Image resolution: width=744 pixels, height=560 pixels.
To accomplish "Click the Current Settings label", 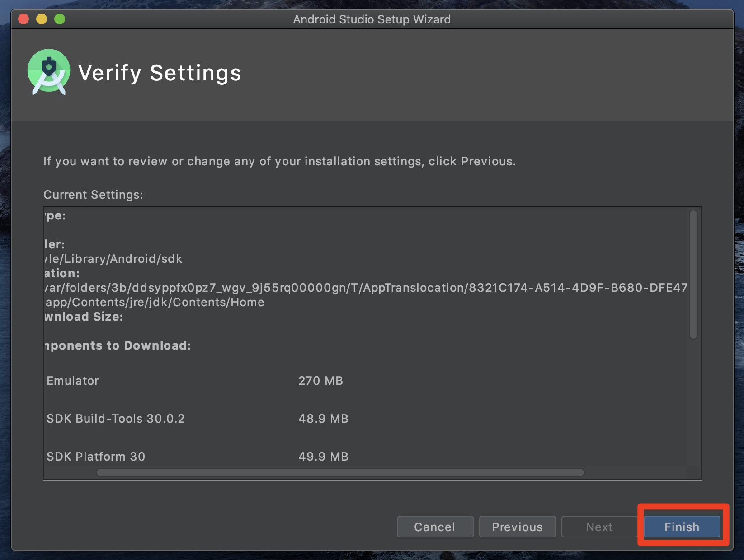I will point(93,195).
